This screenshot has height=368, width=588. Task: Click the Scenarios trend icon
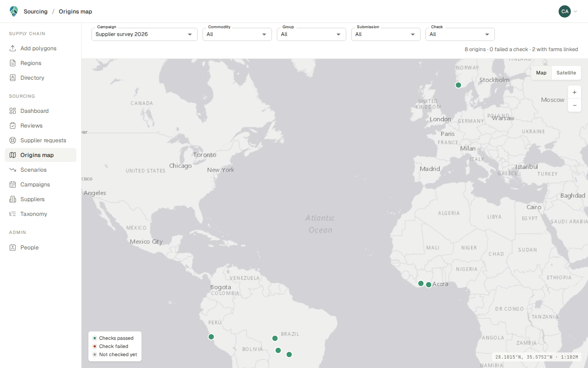[13, 170]
